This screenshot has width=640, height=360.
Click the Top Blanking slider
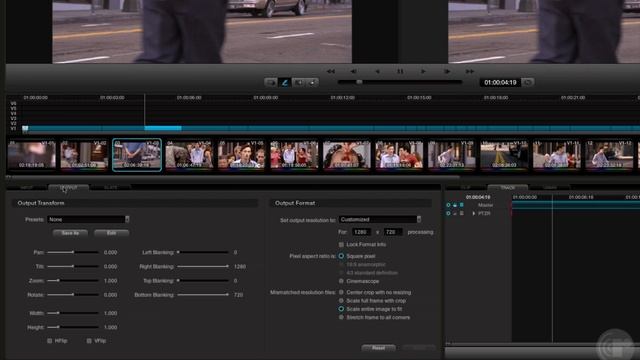coord(203,281)
